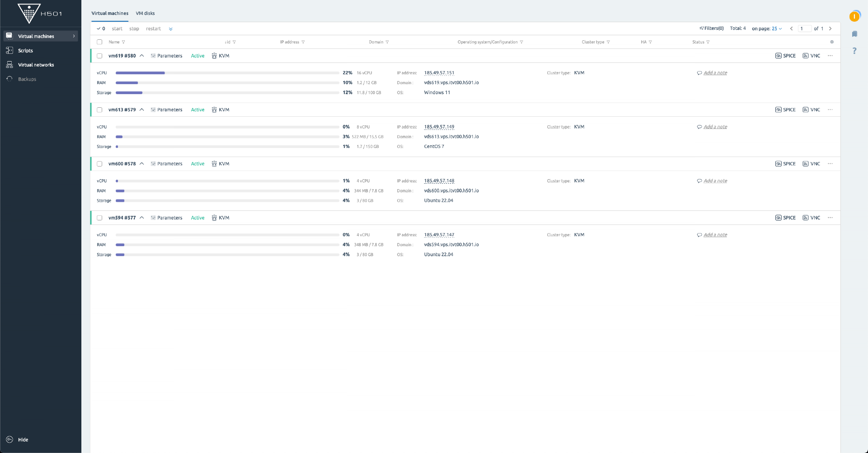Collapse the vm613 details row
Screen dimensions: 868x453
(x=142, y=110)
